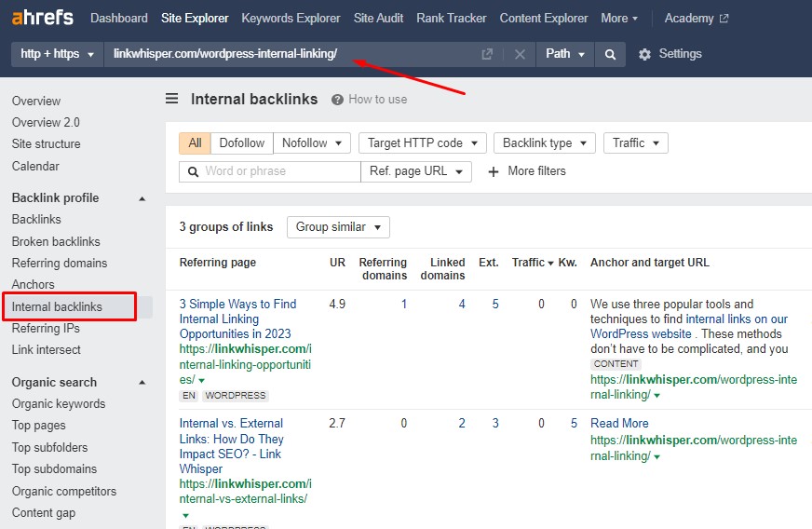Click the magnifier search button

click(610, 54)
